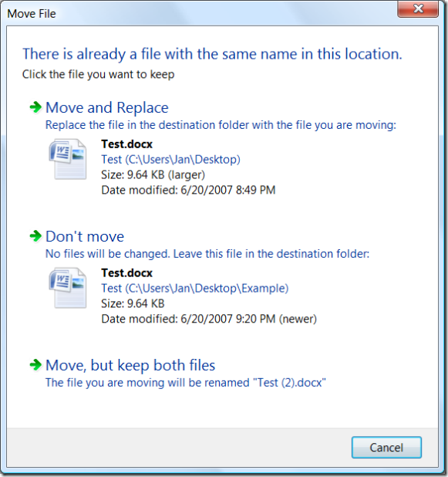Choose the Move and Replace option

pyautogui.click(x=107, y=107)
